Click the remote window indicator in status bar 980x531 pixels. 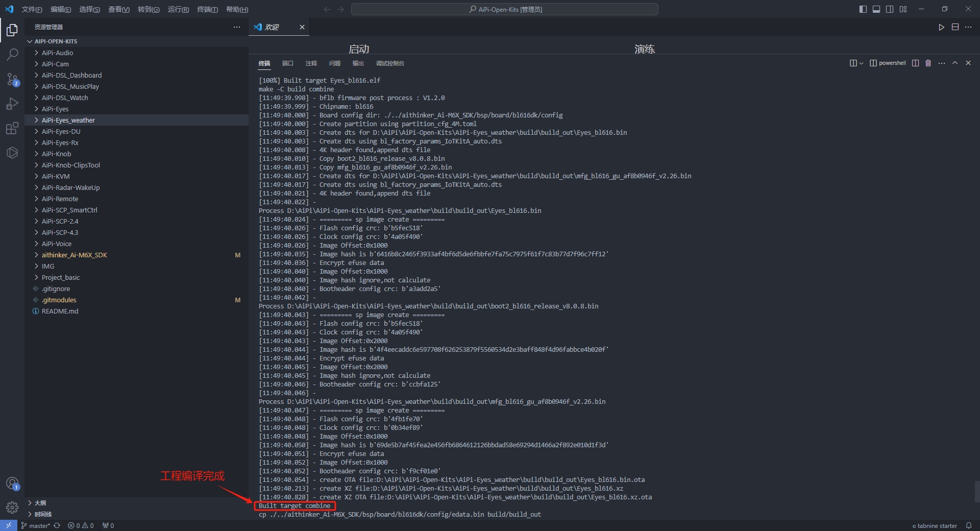(9, 525)
